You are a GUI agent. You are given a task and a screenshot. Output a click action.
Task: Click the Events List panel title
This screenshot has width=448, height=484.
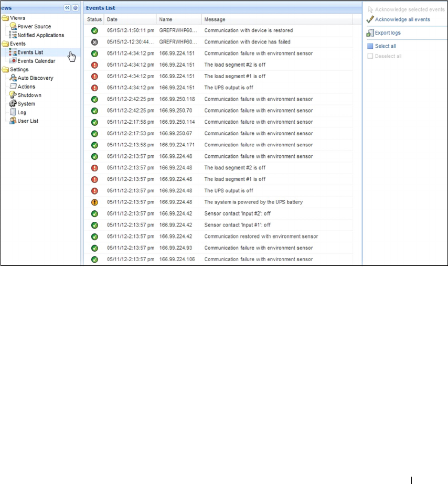[x=101, y=8]
